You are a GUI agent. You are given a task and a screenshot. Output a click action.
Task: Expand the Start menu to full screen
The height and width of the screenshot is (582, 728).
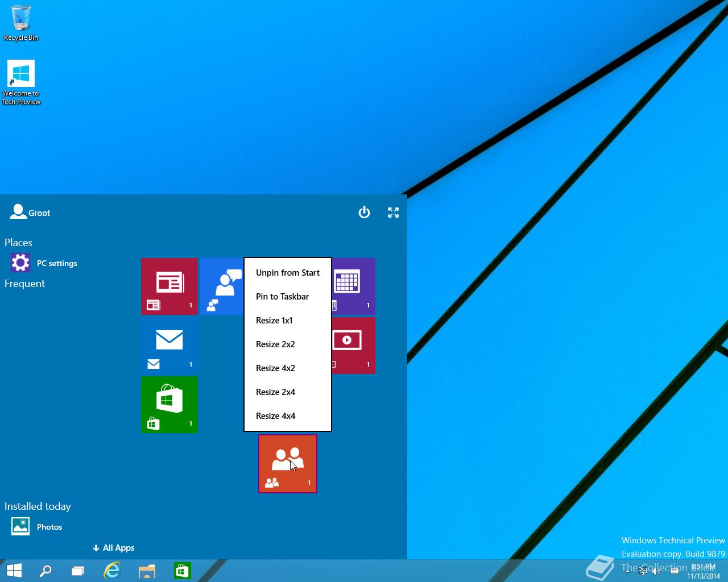tap(393, 213)
